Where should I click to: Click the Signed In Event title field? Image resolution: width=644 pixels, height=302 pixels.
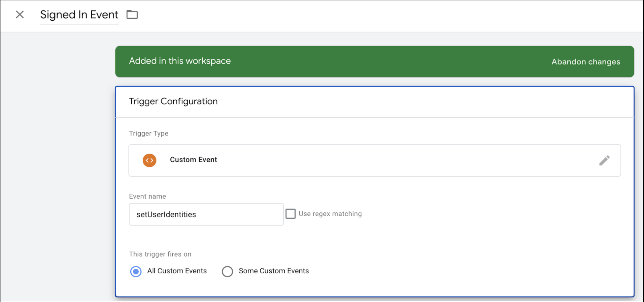(x=79, y=15)
